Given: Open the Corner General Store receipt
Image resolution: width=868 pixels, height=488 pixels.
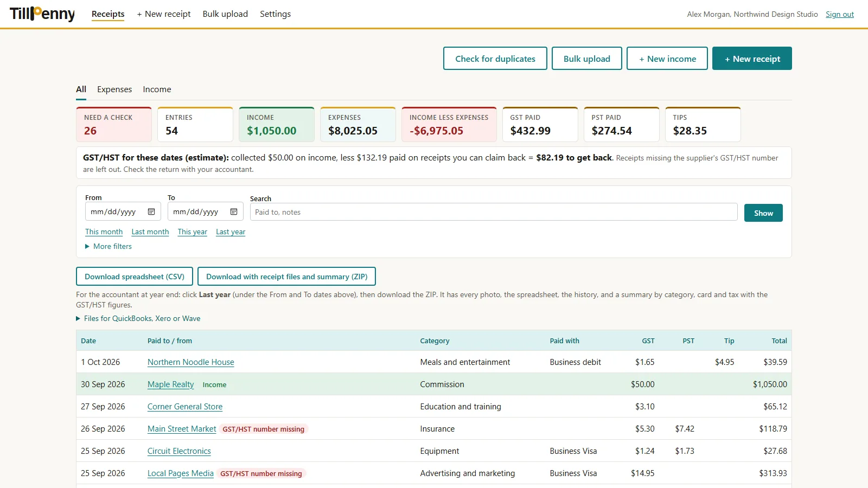Looking at the screenshot, I should pyautogui.click(x=185, y=407).
